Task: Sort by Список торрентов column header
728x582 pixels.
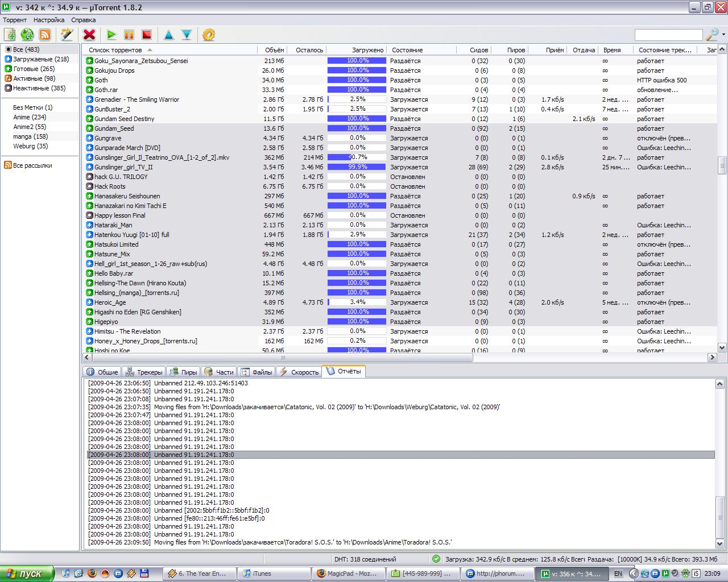Action: coord(169,50)
